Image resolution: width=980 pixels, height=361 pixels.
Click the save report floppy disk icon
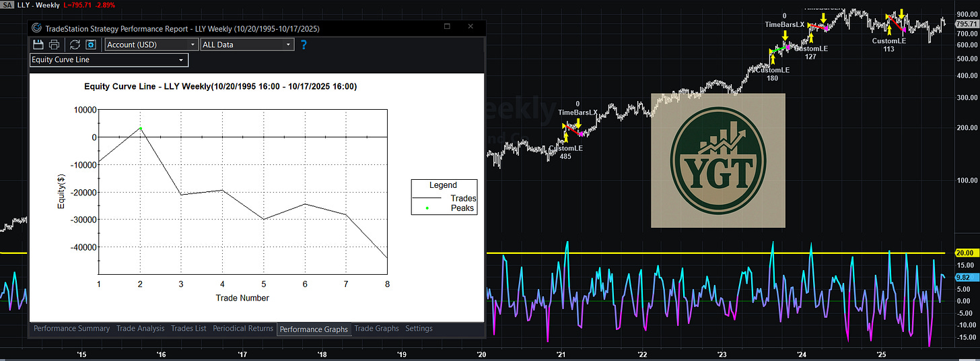coord(38,44)
